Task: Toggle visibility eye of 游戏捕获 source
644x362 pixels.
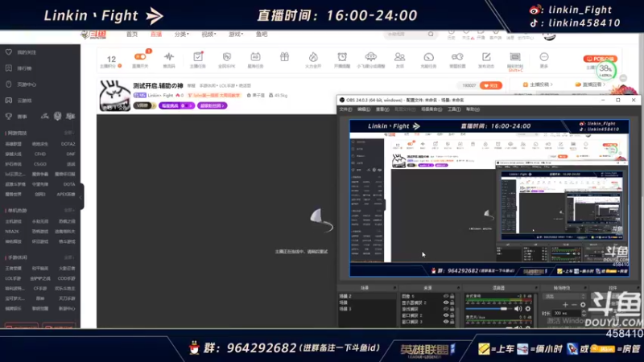Action: [446, 309]
